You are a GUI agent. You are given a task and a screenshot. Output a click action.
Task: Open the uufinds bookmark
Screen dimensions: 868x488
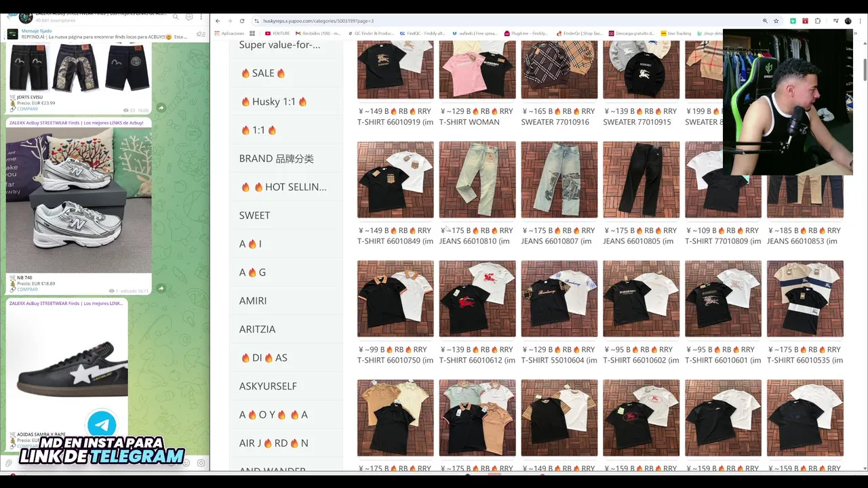(x=475, y=33)
